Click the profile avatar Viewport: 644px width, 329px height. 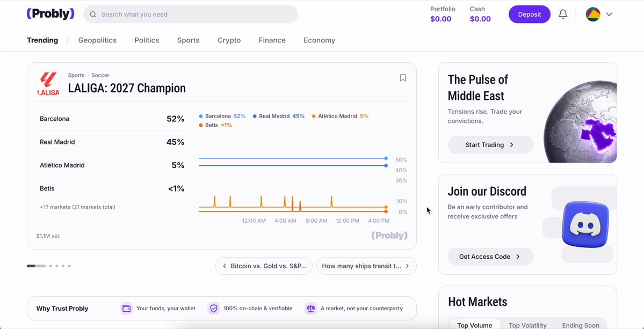pyautogui.click(x=592, y=14)
